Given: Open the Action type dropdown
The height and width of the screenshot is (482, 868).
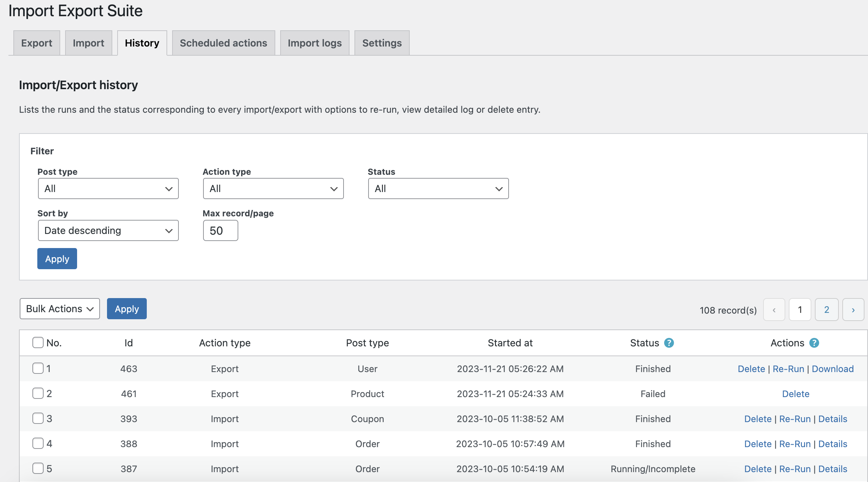Looking at the screenshot, I should click(x=273, y=189).
